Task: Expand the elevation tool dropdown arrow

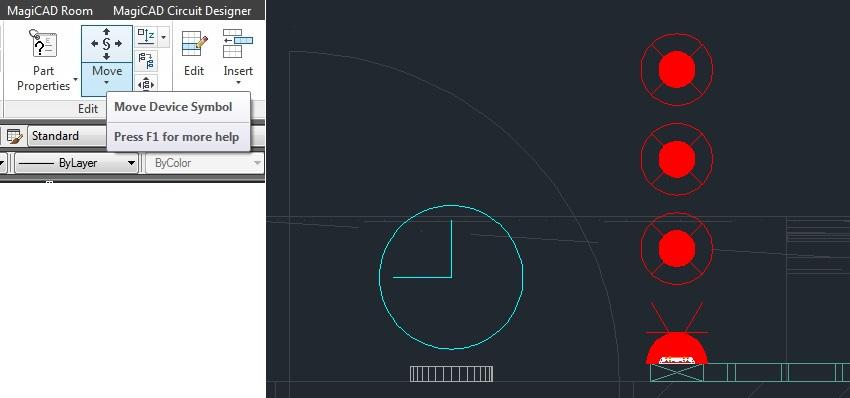Action: pos(163,37)
